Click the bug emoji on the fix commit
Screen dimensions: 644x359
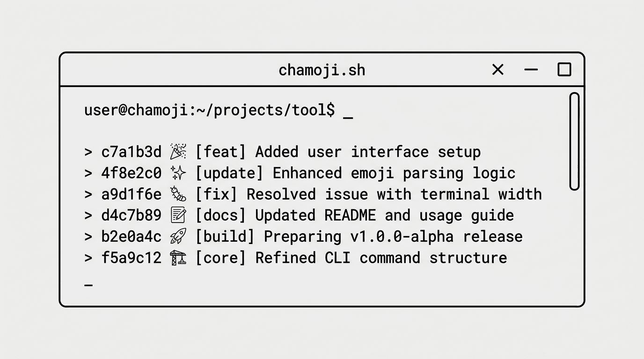pos(178,194)
